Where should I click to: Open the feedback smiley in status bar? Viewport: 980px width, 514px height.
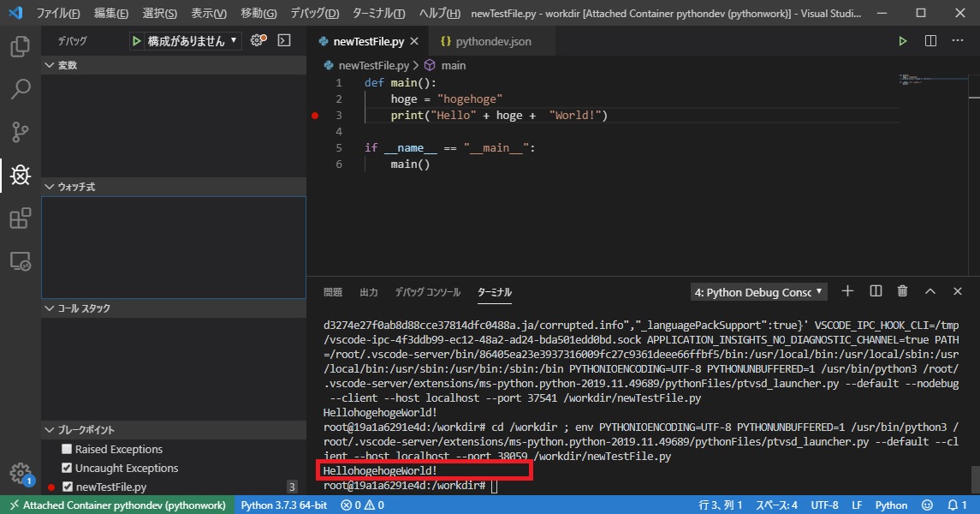[x=928, y=505]
